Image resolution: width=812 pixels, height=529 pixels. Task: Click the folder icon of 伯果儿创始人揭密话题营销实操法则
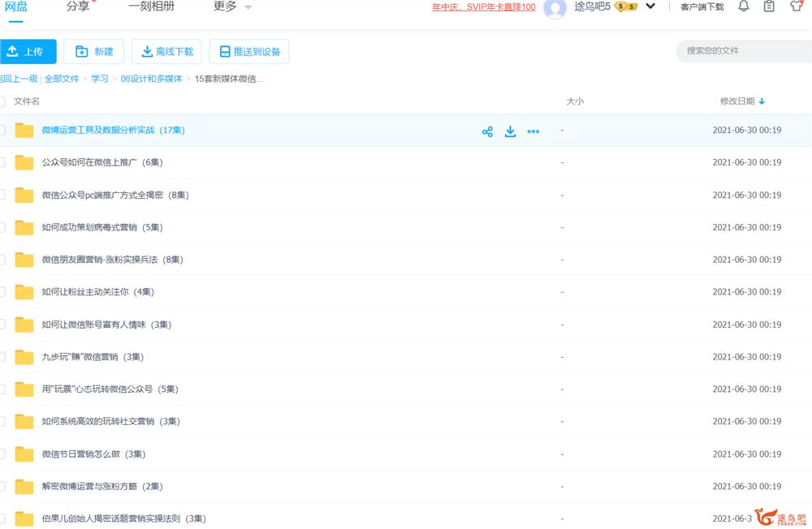(24, 518)
